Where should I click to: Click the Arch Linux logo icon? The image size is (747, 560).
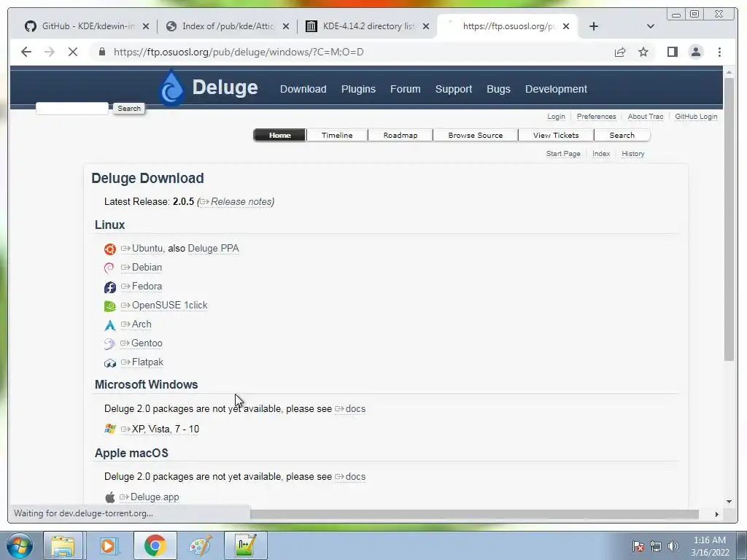point(110,325)
